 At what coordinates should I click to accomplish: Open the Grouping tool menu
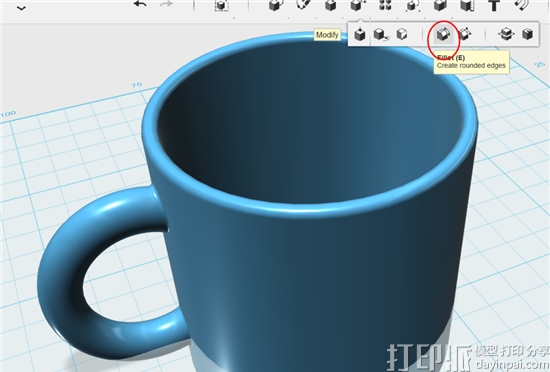tap(412, 6)
